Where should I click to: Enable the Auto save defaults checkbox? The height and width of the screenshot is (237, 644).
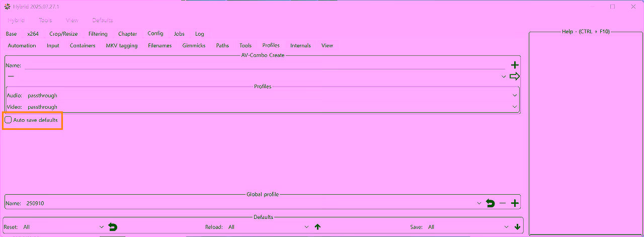[x=9, y=120]
